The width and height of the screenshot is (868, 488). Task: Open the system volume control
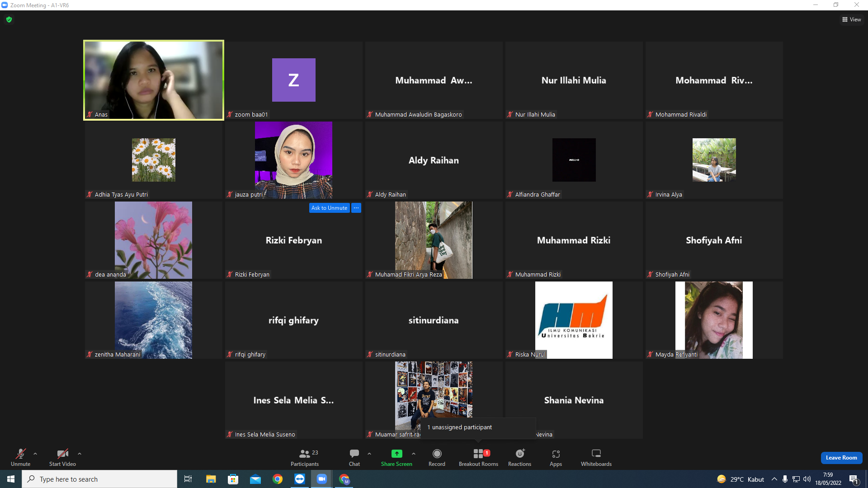(807, 479)
